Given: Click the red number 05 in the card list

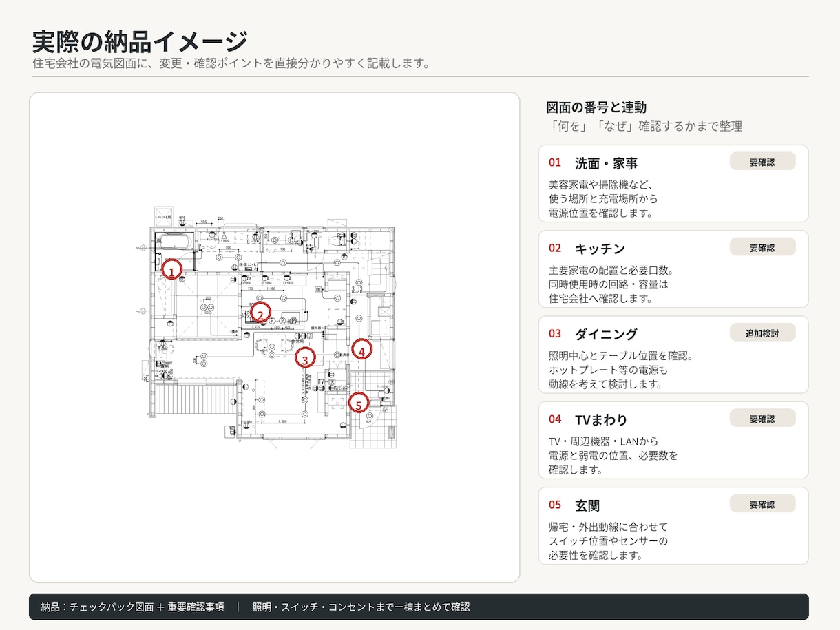Looking at the screenshot, I should pos(555,505).
